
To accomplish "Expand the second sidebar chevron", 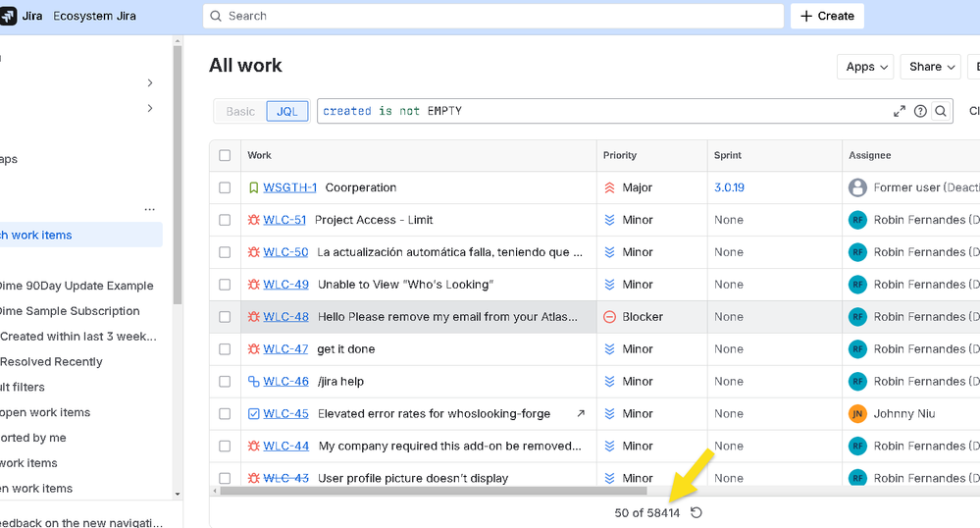I will (x=150, y=108).
